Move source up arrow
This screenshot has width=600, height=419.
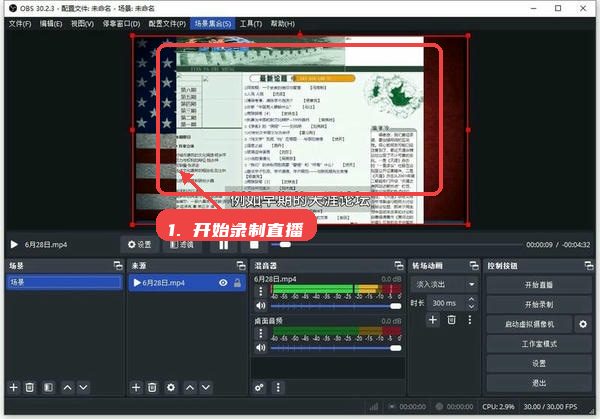(x=190, y=388)
